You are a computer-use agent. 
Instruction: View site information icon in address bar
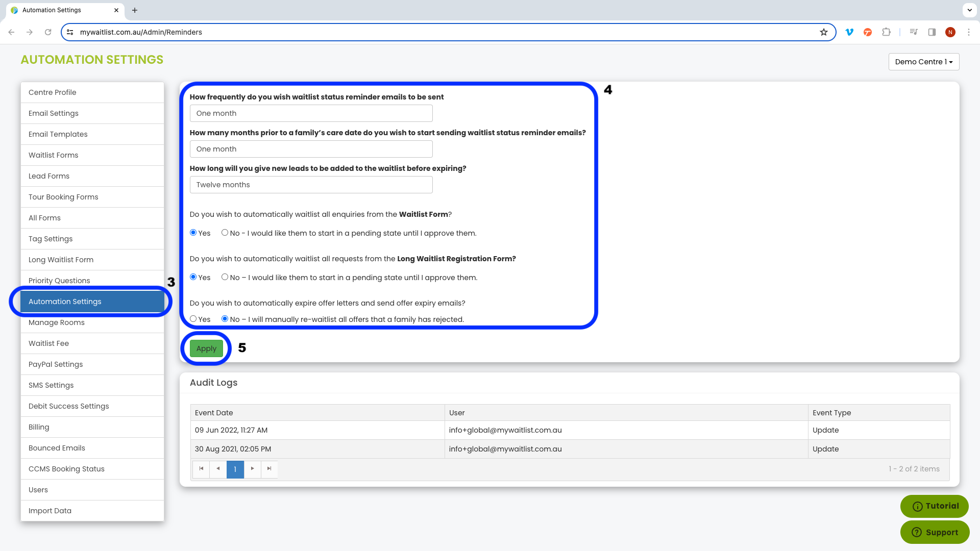tap(70, 32)
